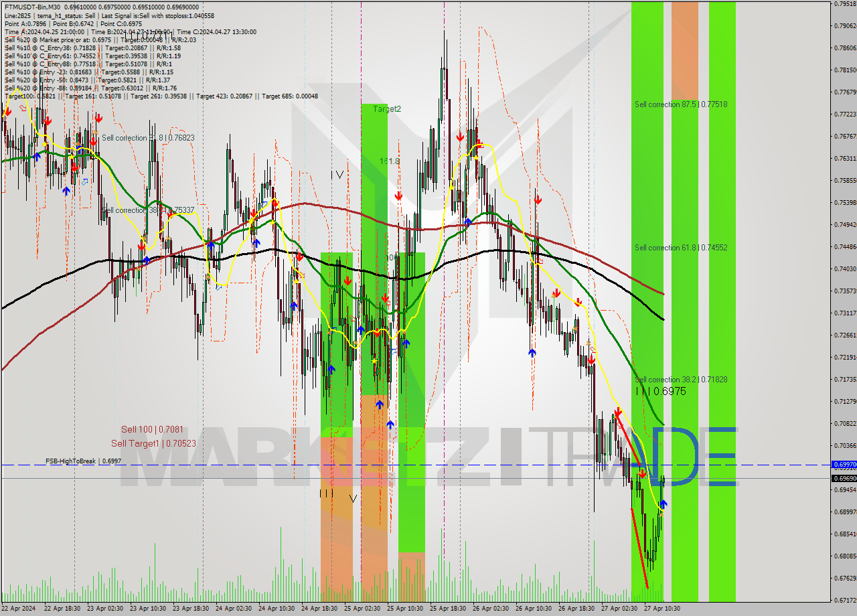Select the 'Target100: 0.5821' targets line
Screen dimensions: 857x616
click(161, 96)
